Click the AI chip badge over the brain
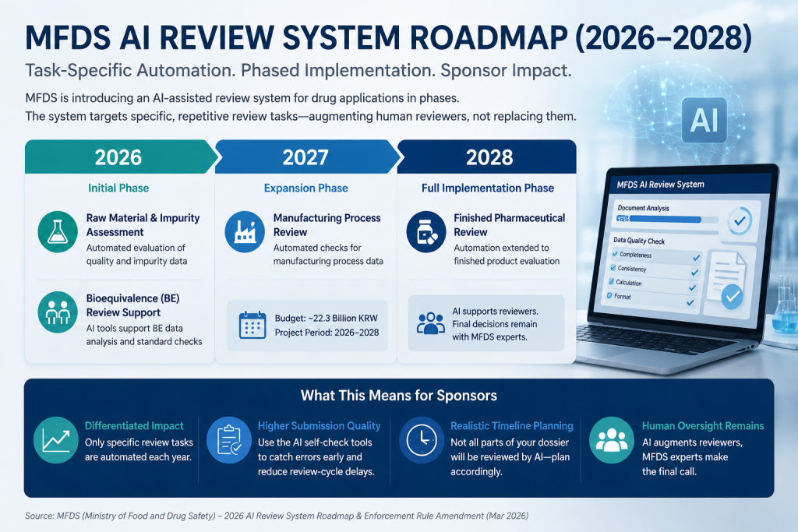Image resolution: width=798 pixels, height=532 pixels. pyautogui.click(x=704, y=120)
